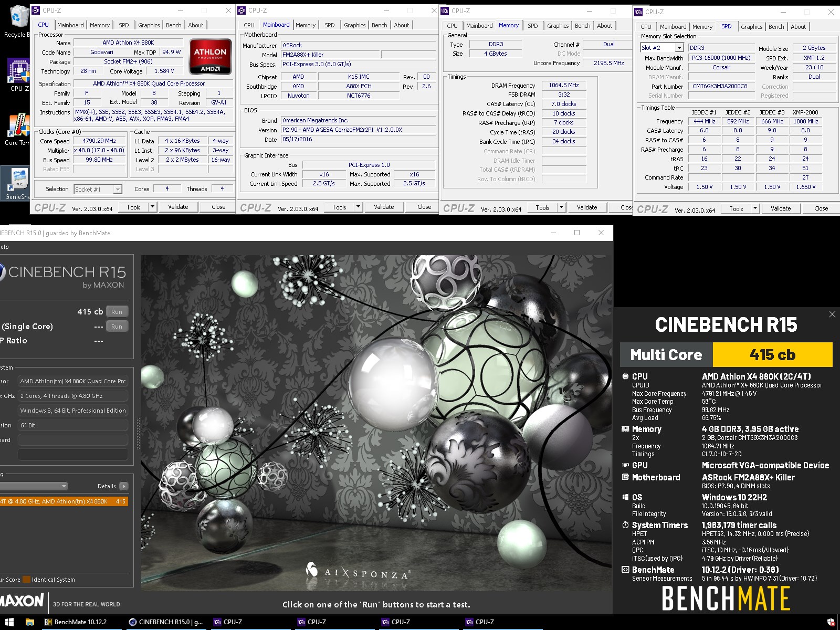Click the Part Number CMT6GX3M3A2000C8 value
The height and width of the screenshot is (630, 840).
(x=720, y=86)
